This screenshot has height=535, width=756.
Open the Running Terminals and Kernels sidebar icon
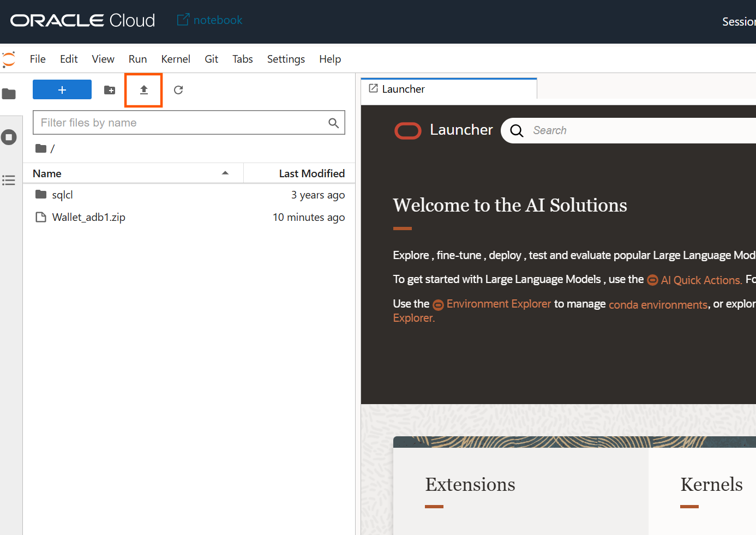(x=9, y=137)
